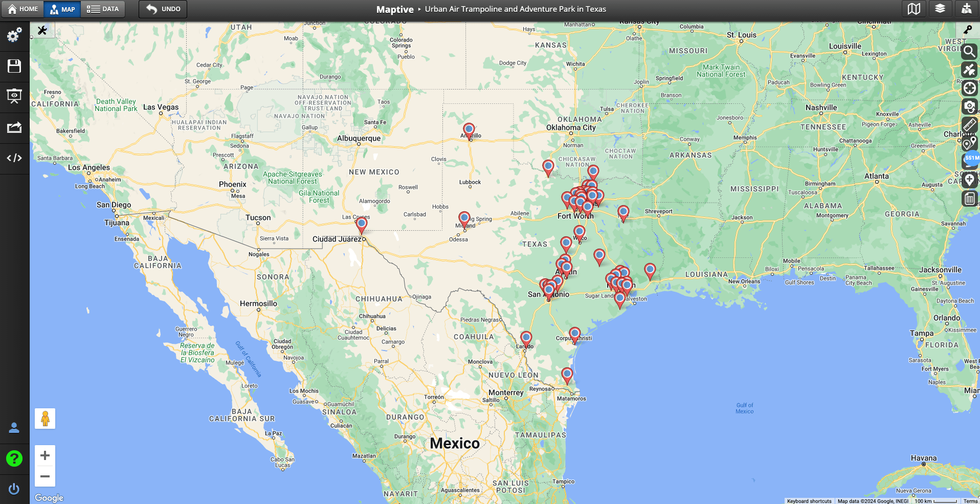
Task: Open the calculator spreadsheet tool
Action: coord(969,199)
